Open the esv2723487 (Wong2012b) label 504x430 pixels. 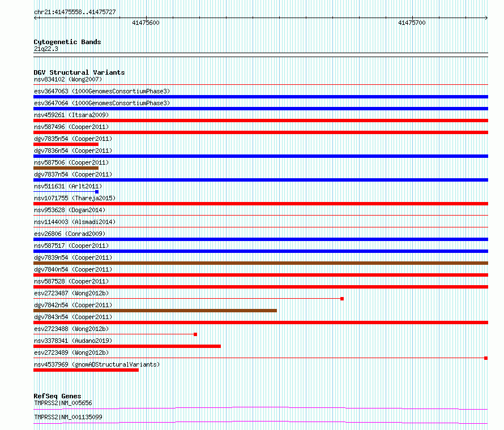pos(71,293)
